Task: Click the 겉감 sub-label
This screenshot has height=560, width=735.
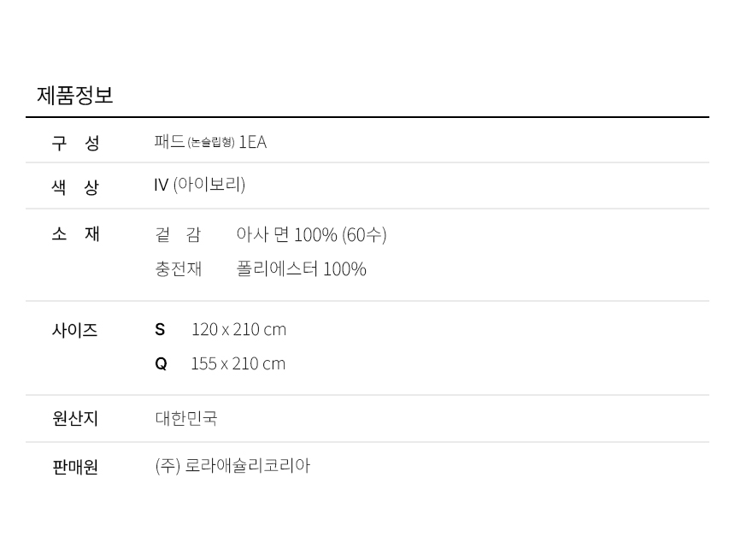Action: [178, 234]
